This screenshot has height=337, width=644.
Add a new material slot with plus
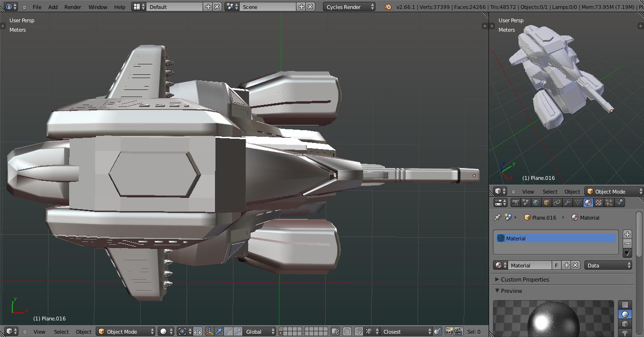(627, 234)
